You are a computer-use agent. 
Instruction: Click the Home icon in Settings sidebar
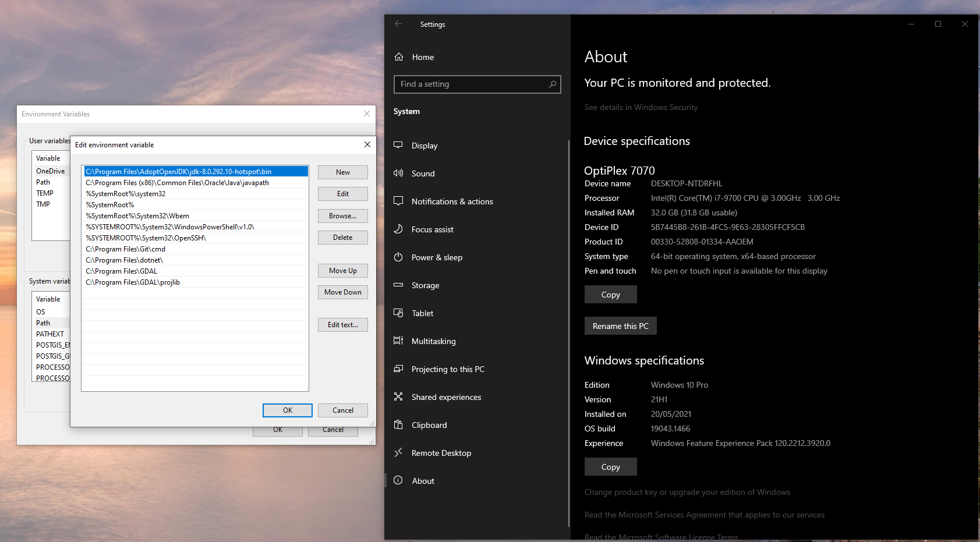(x=399, y=57)
